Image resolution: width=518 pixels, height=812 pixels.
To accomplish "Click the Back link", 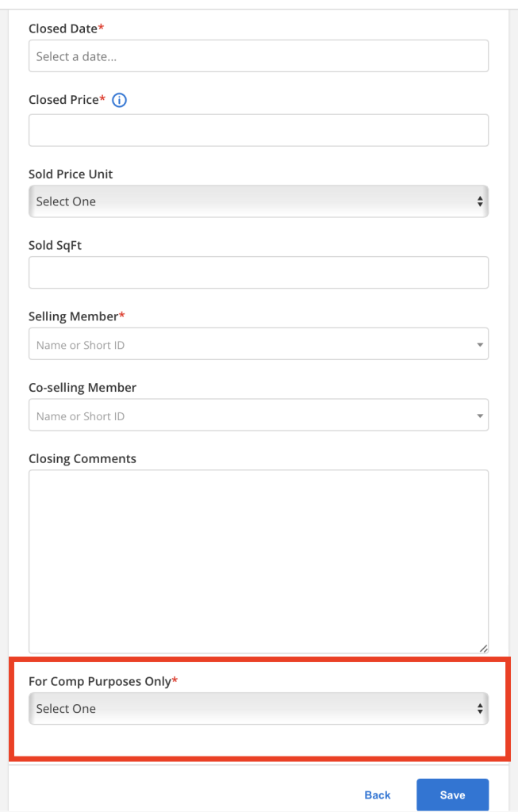I will point(378,795).
